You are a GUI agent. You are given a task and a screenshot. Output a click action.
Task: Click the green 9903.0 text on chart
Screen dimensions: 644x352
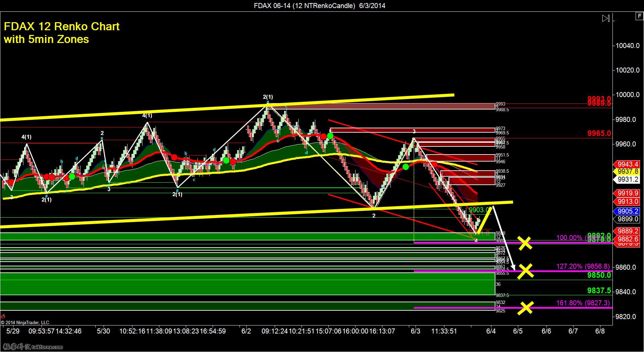[x=480, y=210]
